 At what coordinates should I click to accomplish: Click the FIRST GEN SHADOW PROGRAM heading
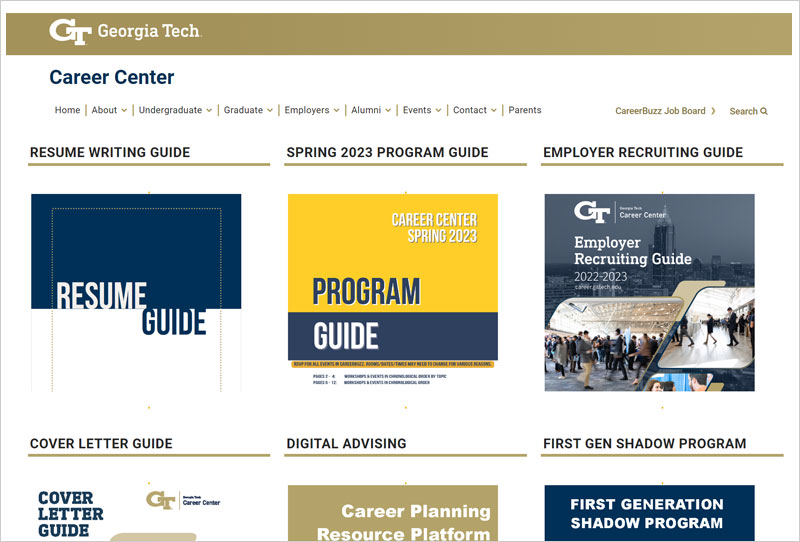tap(644, 444)
